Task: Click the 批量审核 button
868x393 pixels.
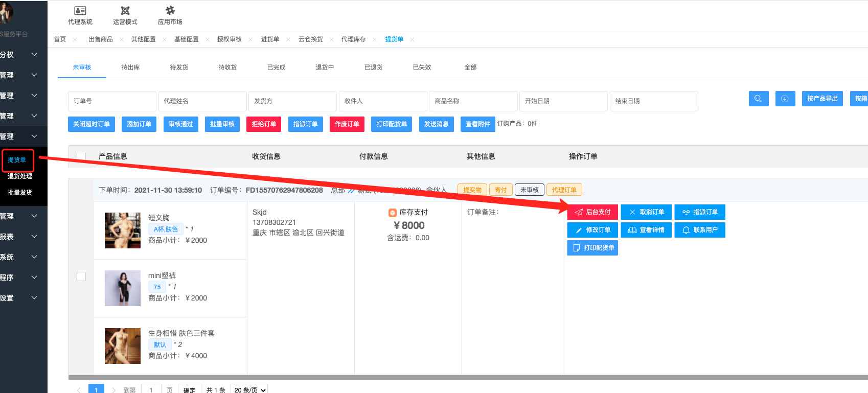Action: 222,124
